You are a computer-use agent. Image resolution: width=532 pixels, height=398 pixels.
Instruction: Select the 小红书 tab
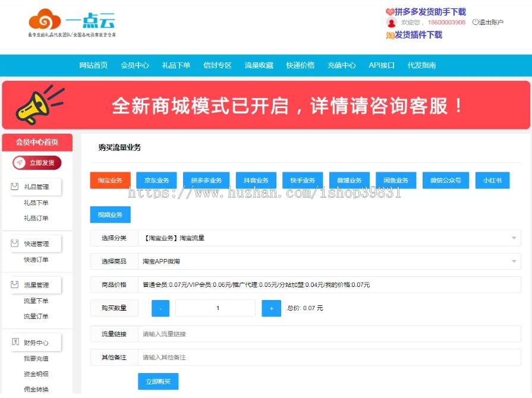click(x=492, y=181)
